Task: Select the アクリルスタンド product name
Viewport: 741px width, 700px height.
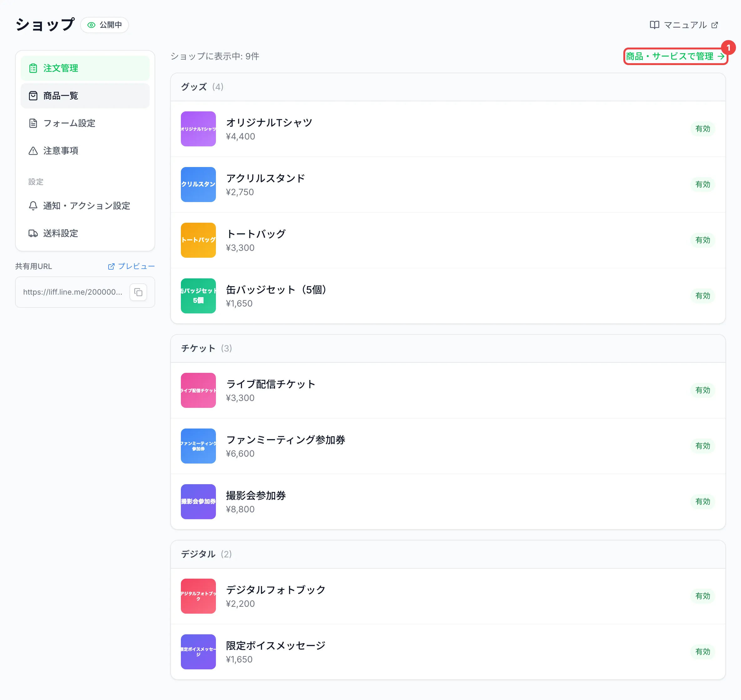Action: [x=265, y=178]
